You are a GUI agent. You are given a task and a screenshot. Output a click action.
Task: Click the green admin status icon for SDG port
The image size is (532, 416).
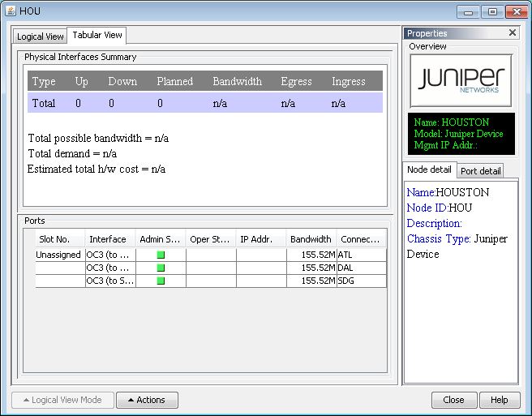(161, 281)
